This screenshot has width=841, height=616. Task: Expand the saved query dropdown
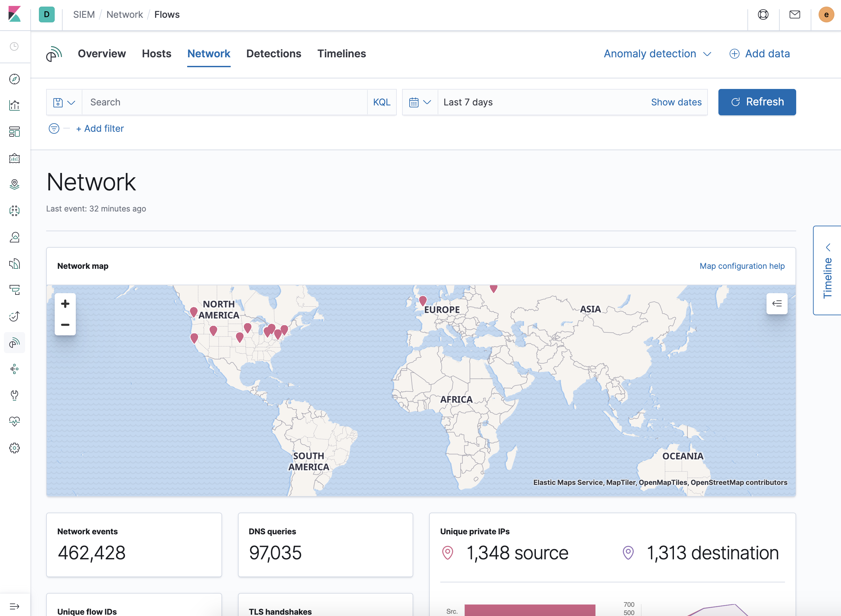64,102
